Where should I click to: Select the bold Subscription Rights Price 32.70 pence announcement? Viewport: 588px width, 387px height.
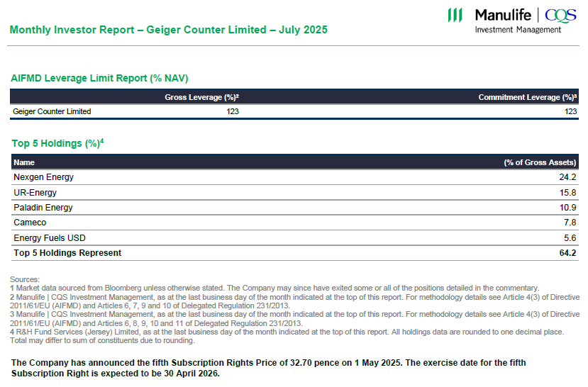click(269, 368)
